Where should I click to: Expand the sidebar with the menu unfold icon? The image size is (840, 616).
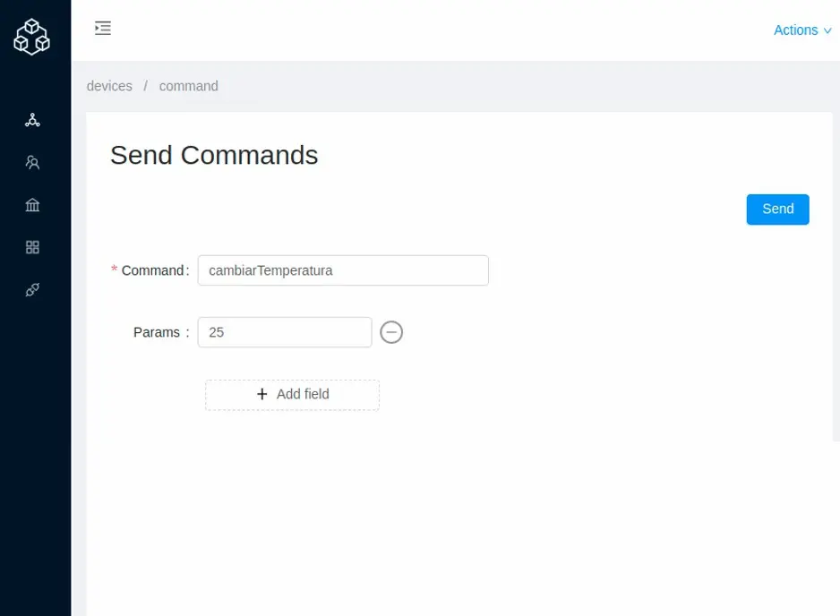click(x=103, y=28)
